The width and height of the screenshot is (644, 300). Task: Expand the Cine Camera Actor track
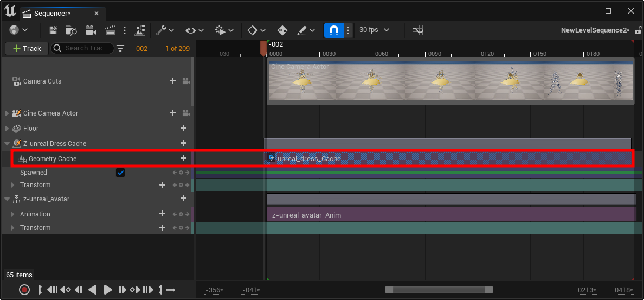7,113
